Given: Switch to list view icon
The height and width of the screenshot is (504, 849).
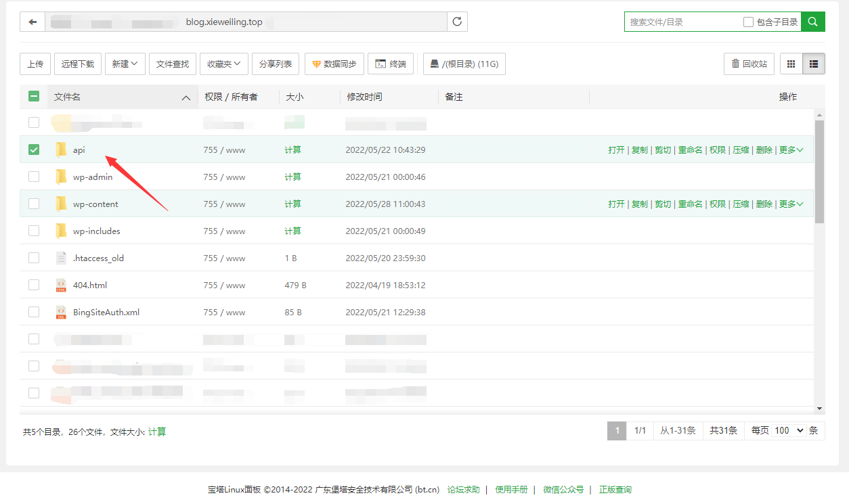Looking at the screenshot, I should click(x=814, y=64).
